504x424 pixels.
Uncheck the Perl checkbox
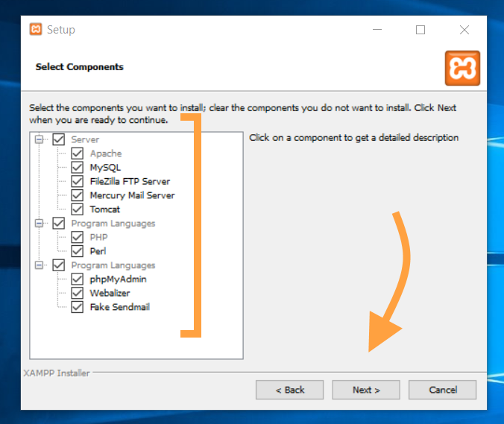pyautogui.click(x=77, y=251)
